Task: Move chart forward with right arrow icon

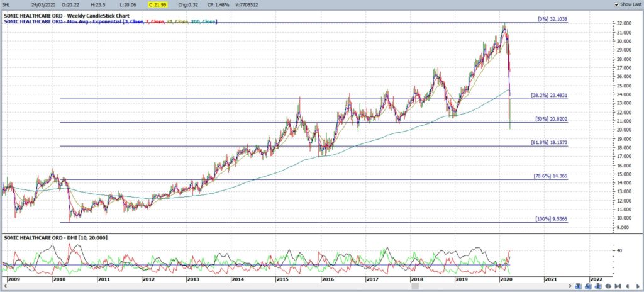Action: click(x=638, y=286)
